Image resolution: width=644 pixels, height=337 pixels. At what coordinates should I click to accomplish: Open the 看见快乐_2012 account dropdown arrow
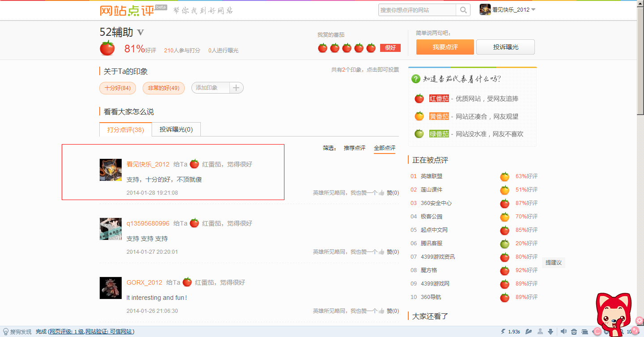point(533,10)
